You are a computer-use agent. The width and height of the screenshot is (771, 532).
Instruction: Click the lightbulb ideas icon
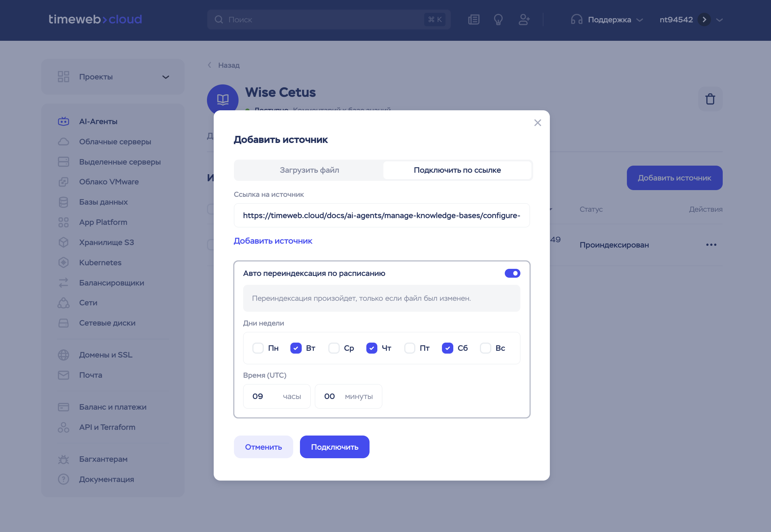[498, 20]
